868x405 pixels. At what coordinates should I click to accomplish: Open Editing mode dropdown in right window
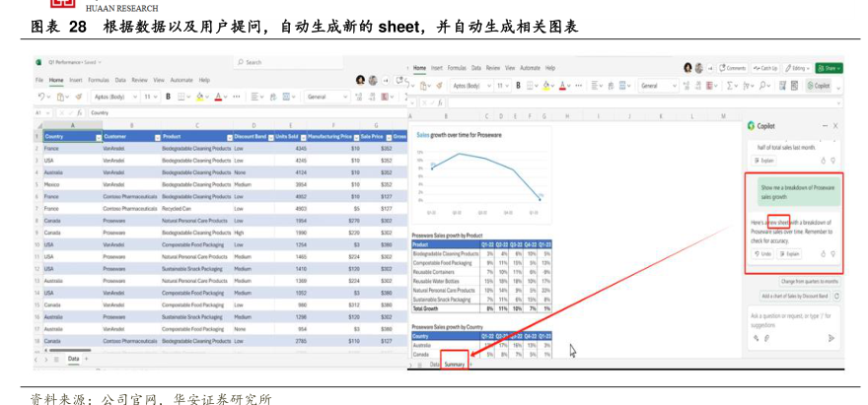pyautogui.click(x=797, y=68)
